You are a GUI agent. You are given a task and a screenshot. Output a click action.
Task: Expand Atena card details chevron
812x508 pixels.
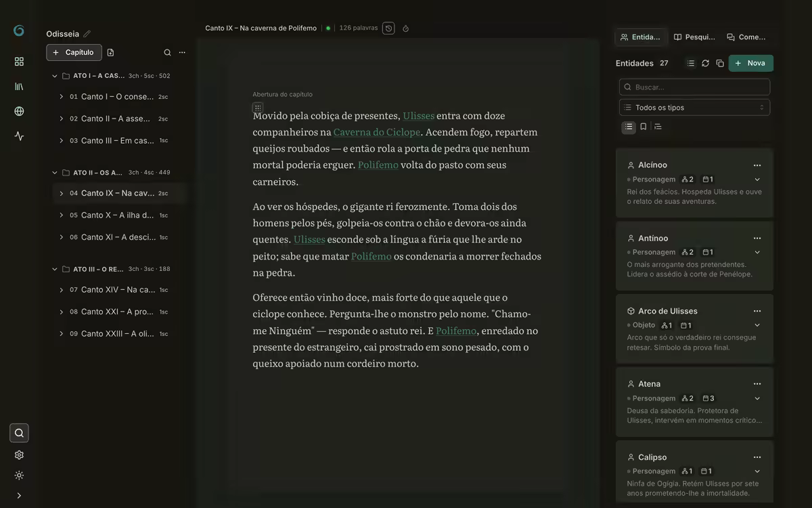point(757,398)
